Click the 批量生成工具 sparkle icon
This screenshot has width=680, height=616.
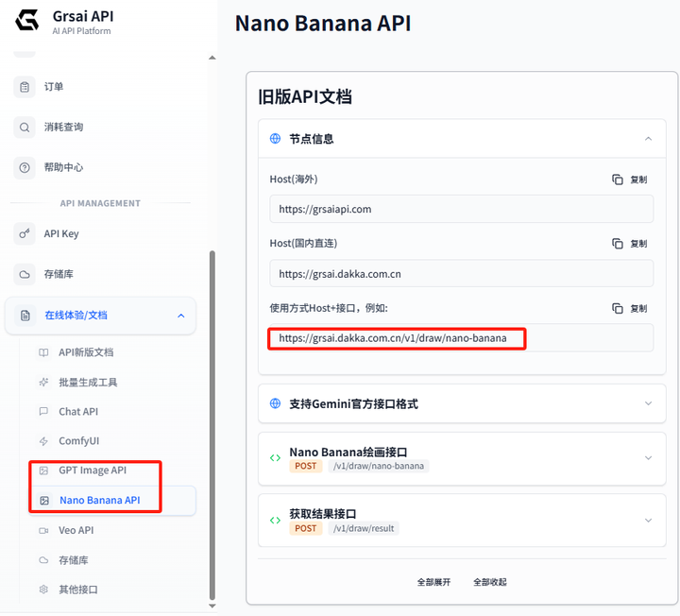click(x=43, y=383)
